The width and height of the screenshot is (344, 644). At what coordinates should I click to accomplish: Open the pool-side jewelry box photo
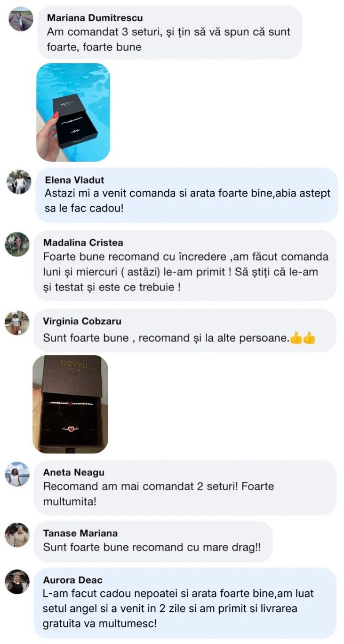click(73, 112)
